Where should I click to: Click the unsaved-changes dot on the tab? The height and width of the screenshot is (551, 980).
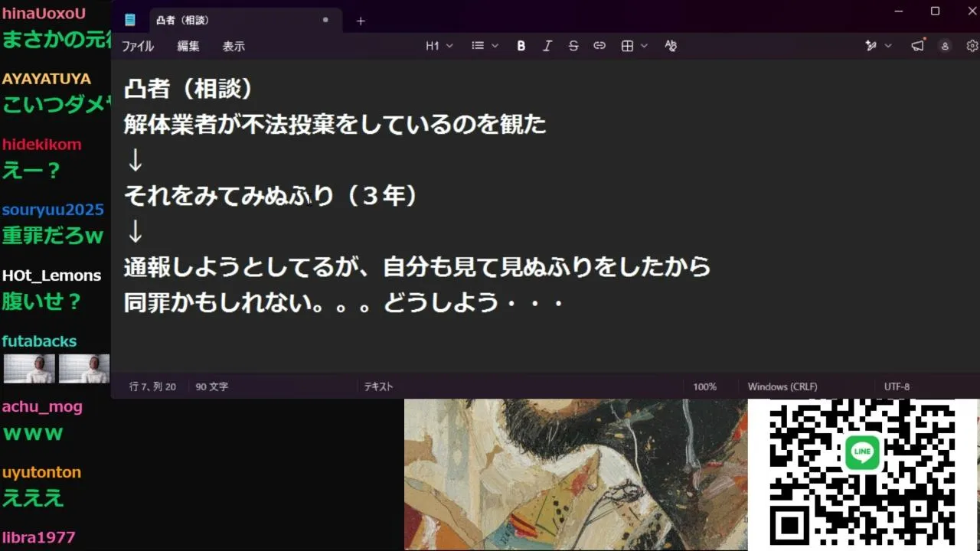pyautogui.click(x=325, y=20)
